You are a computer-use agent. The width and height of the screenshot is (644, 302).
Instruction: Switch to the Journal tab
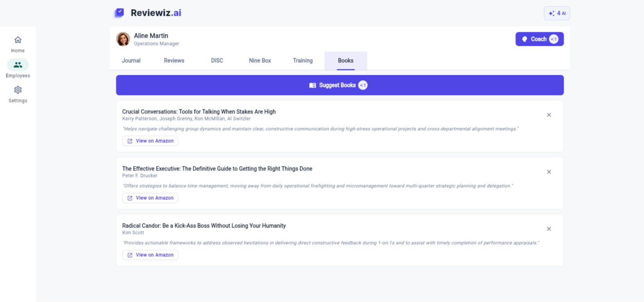click(131, 61)
